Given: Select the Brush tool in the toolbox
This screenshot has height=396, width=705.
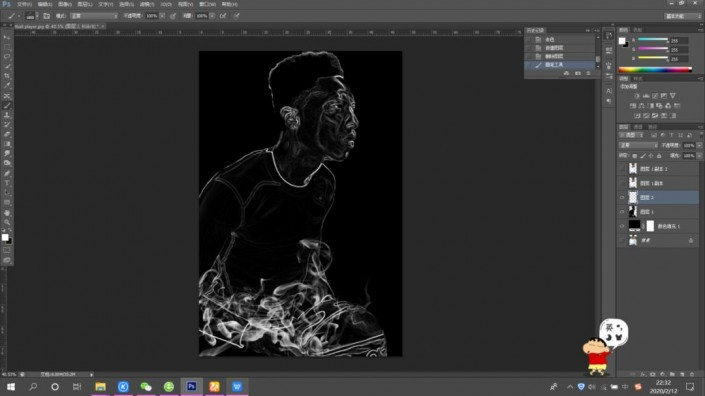Looking at the screenshot, I should point(7,106).
